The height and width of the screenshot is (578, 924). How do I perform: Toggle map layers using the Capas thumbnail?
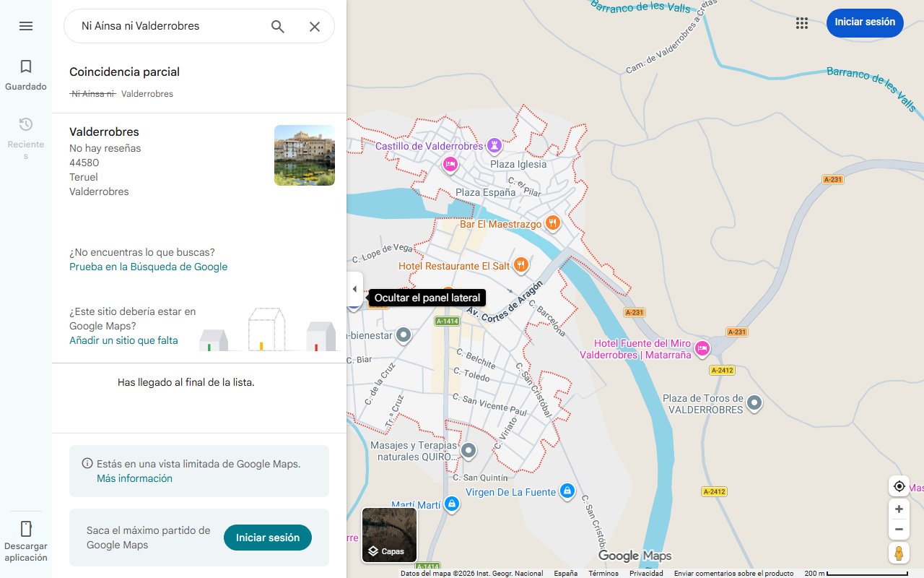tap(389, 535)
